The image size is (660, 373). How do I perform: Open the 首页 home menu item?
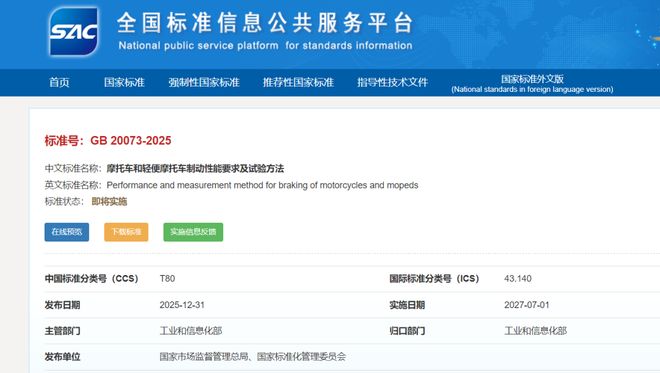pos(59,82)
